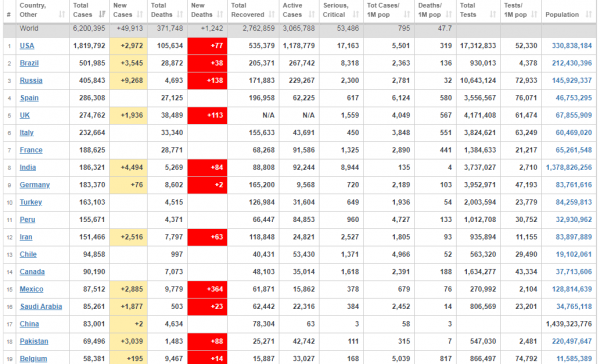The height and width of the screenshot is (364, 600).
Task: Open Brazil country details link
Action: point(29,63)
